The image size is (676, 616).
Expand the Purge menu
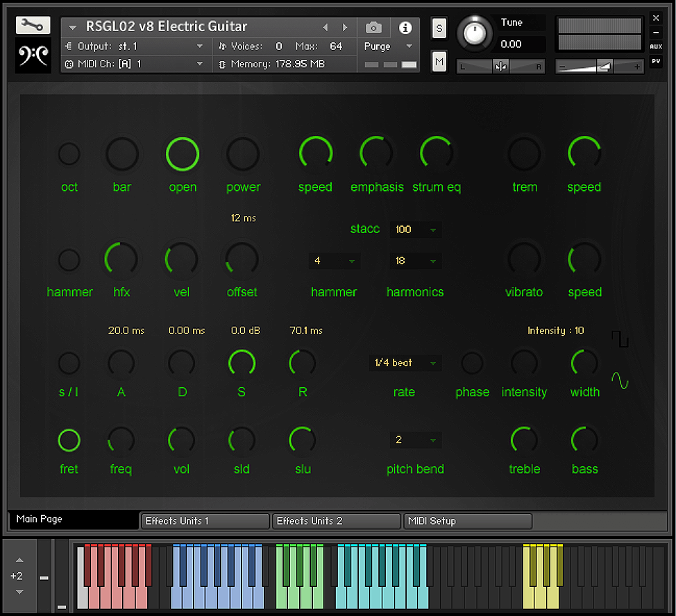(x=409, y=46)
